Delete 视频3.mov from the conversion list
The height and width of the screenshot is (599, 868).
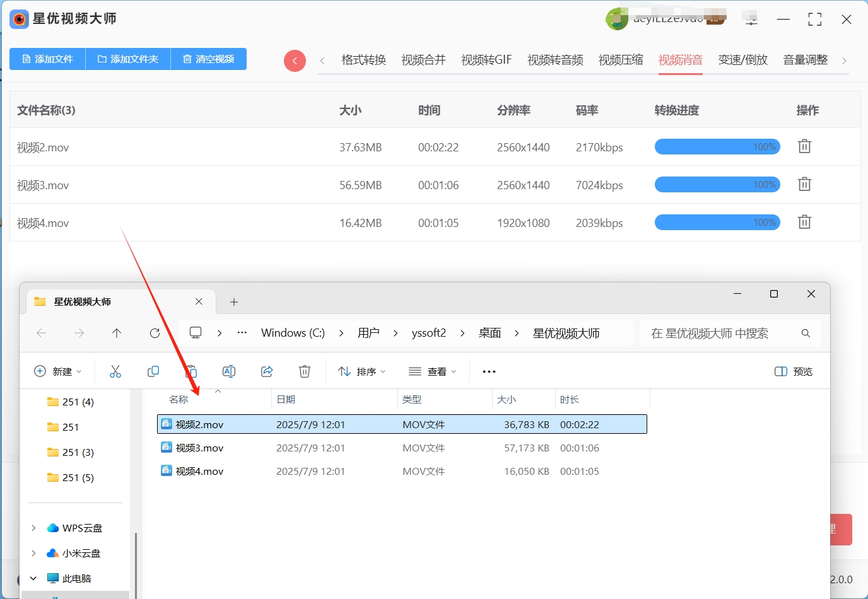coord(804,184)
